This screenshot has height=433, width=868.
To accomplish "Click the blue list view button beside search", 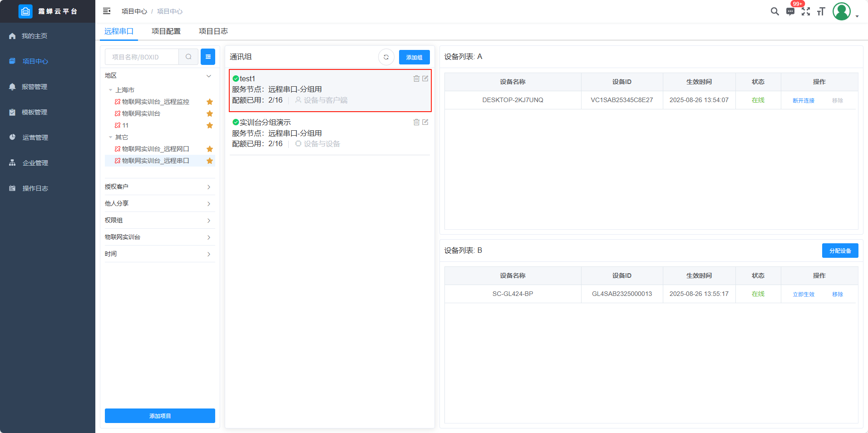I will (x=208, y=57).
